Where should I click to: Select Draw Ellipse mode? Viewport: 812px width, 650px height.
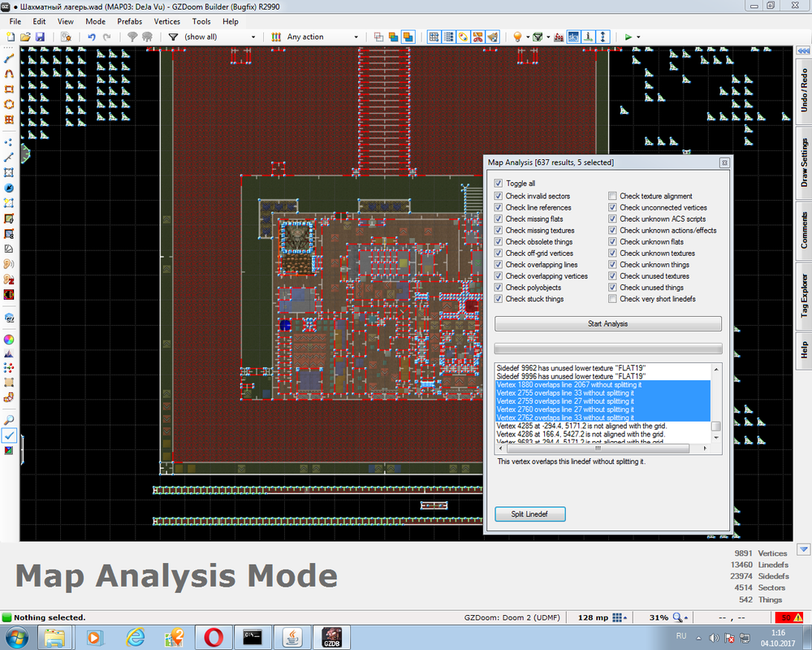click(x=9, y=104)
